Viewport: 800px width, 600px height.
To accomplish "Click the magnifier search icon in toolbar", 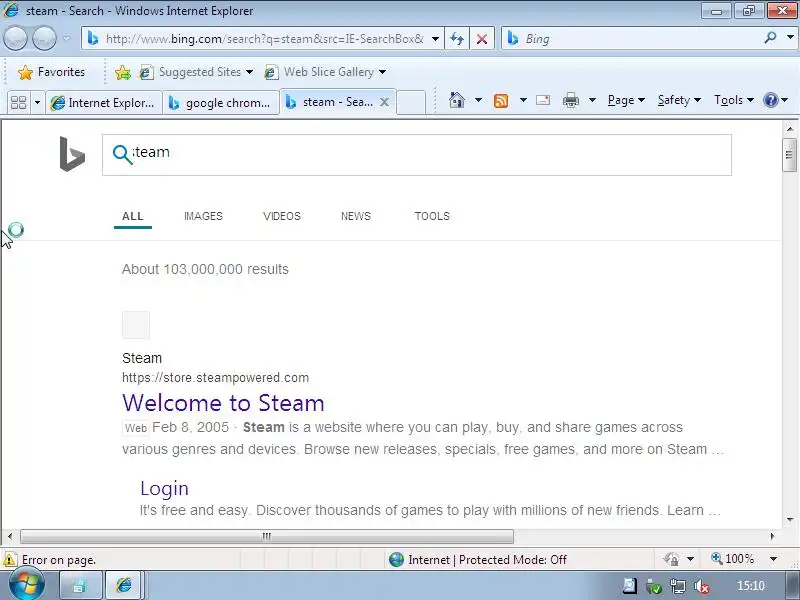I will (770, 38).
